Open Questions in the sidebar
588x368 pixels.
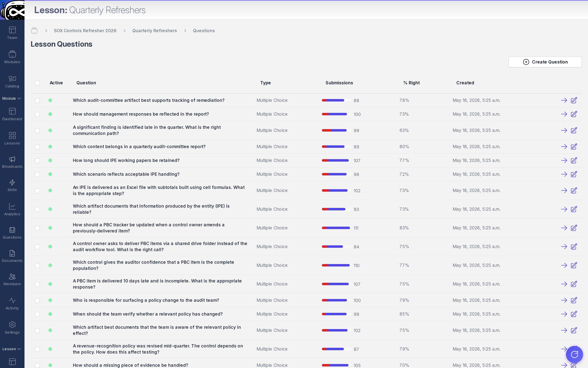point(12,233)
